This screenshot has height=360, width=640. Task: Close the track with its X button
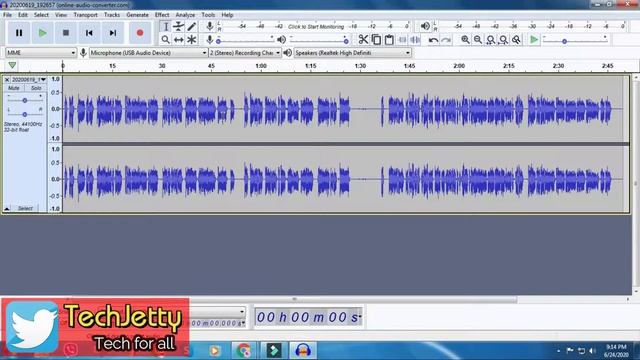7,80
